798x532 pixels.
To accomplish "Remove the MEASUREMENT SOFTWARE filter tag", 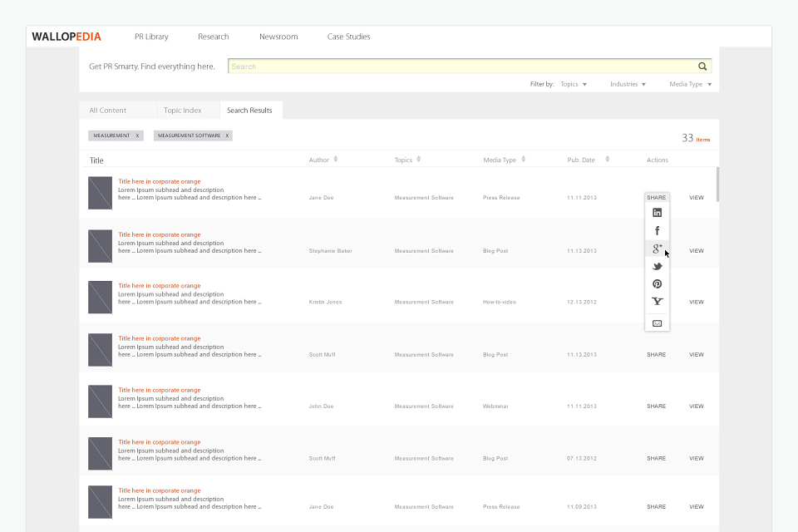I will point(227,135).
